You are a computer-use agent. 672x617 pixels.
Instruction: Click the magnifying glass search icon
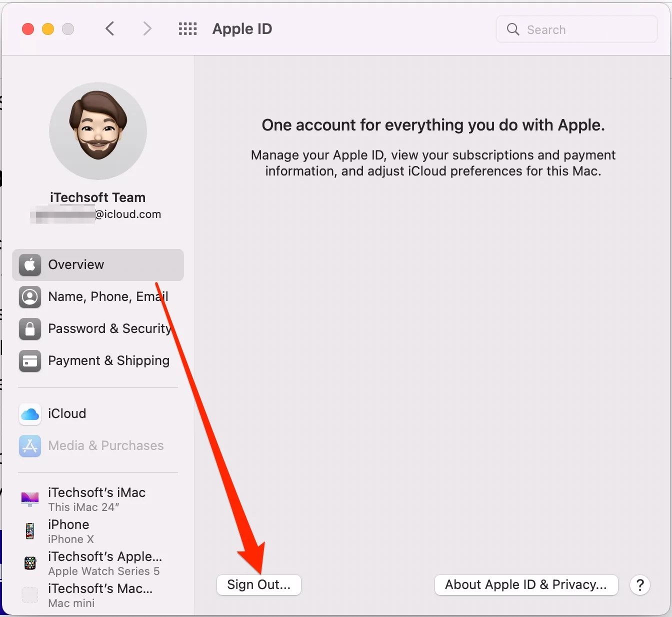[513, 29]
